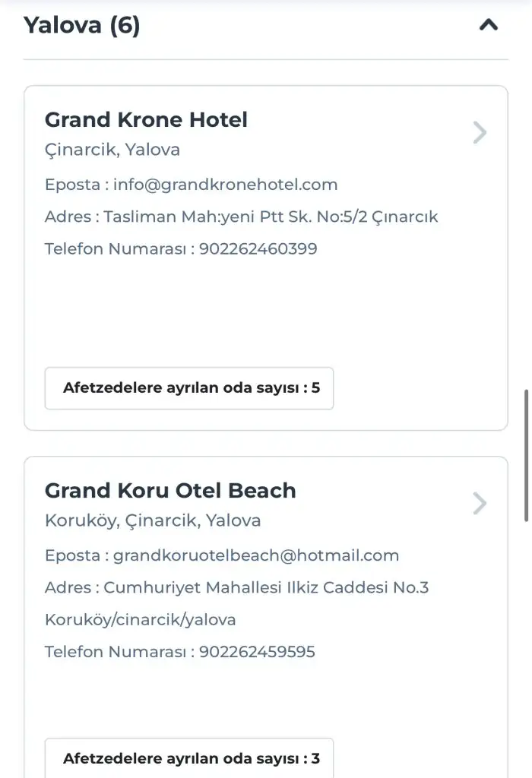Image resolution: width=532 pixels, height=778 pixels.
Task: Call phone number 902262459595
Action: tap(257, 652)
